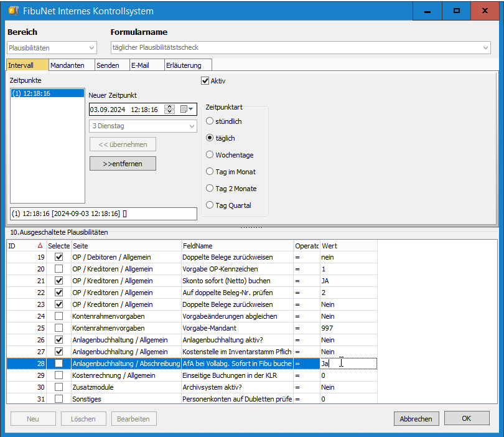Confirm with the OK button
Screen dimensions: 504x437
pyautogui.click(x=467, y=418)
